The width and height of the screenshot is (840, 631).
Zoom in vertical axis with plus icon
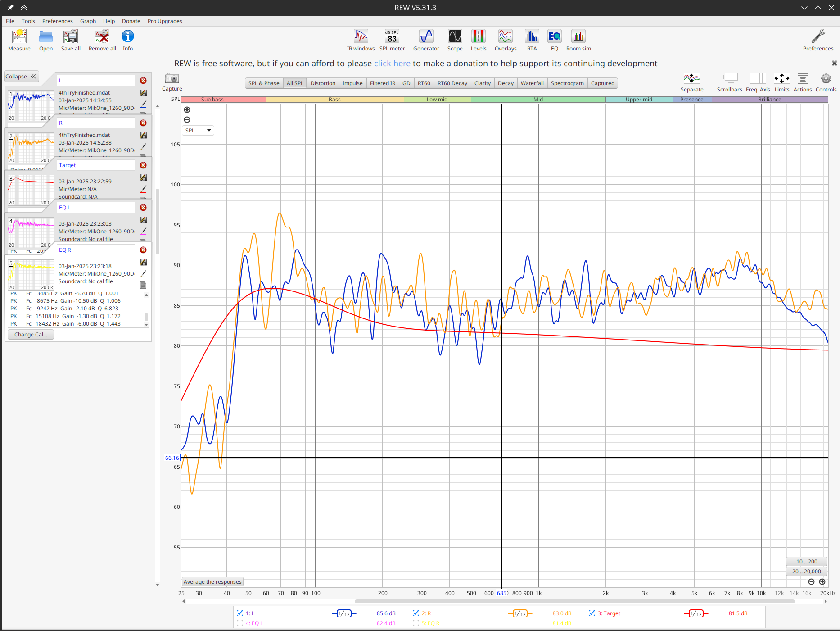coord(187,109)
